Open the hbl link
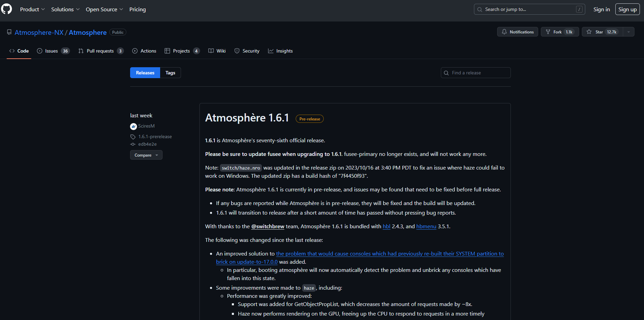644x320 pixels. coord(387,226)
